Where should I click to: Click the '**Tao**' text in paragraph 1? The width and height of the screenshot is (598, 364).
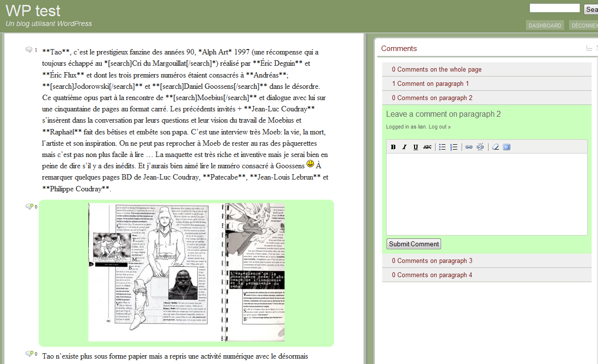coord(57,52)
